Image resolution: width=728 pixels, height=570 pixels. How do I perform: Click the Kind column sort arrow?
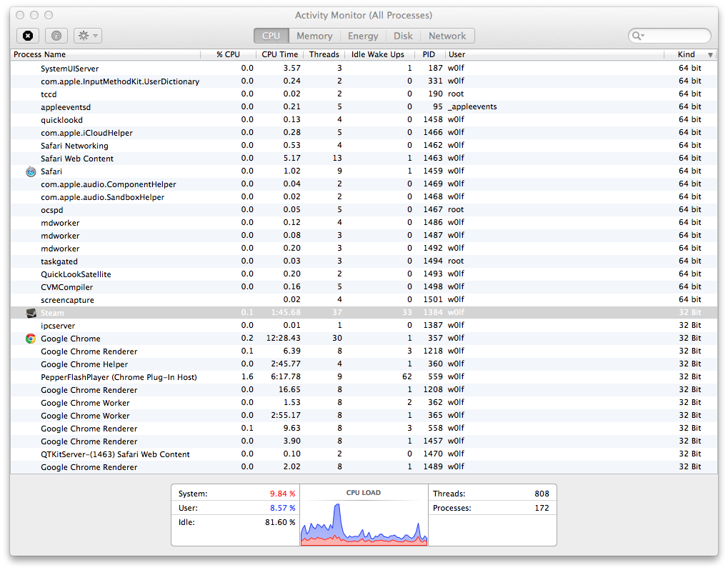[710, 55]
